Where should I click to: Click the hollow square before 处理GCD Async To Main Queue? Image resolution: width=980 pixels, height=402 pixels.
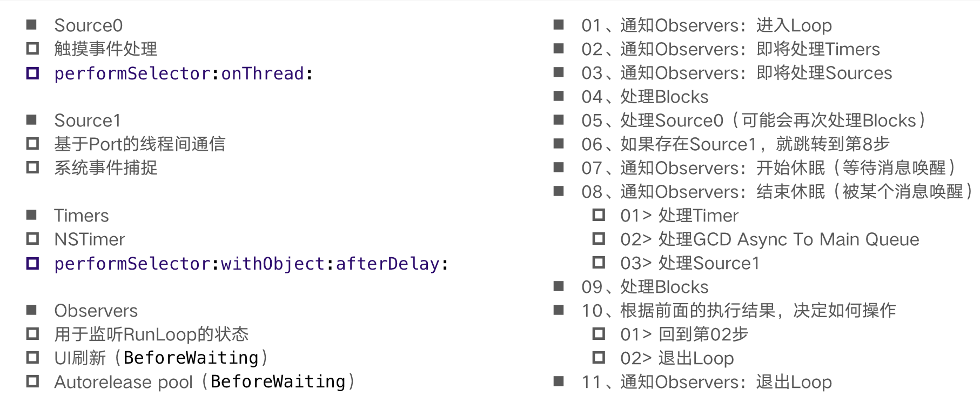point(599,239)
